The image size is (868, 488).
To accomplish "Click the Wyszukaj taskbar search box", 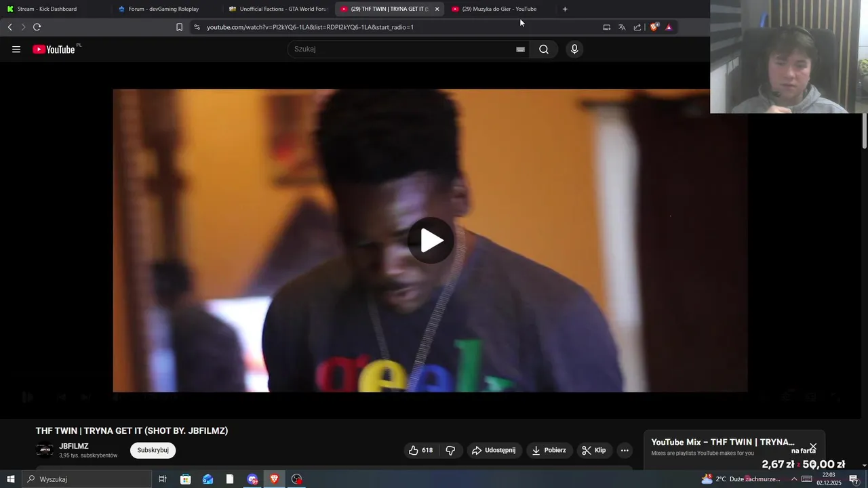I will 87,479.
